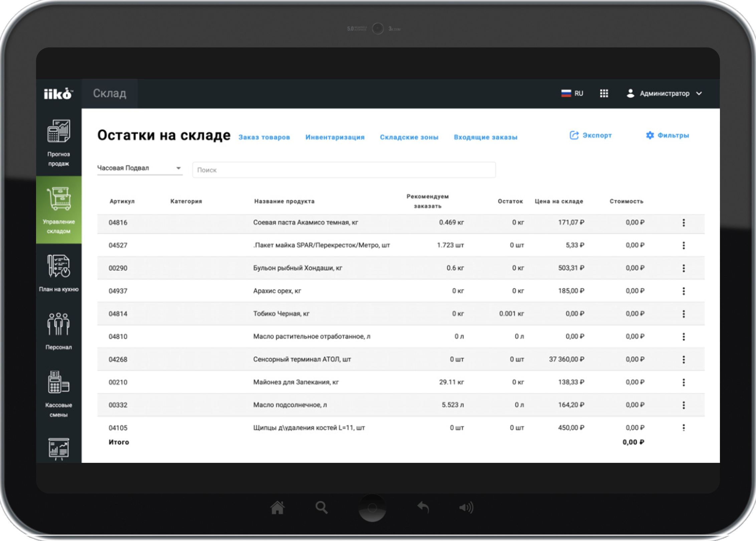Viewport: 756px width, 541px height.
Task: Click the Остатки на складе page heading
Action: click(164, 135)
